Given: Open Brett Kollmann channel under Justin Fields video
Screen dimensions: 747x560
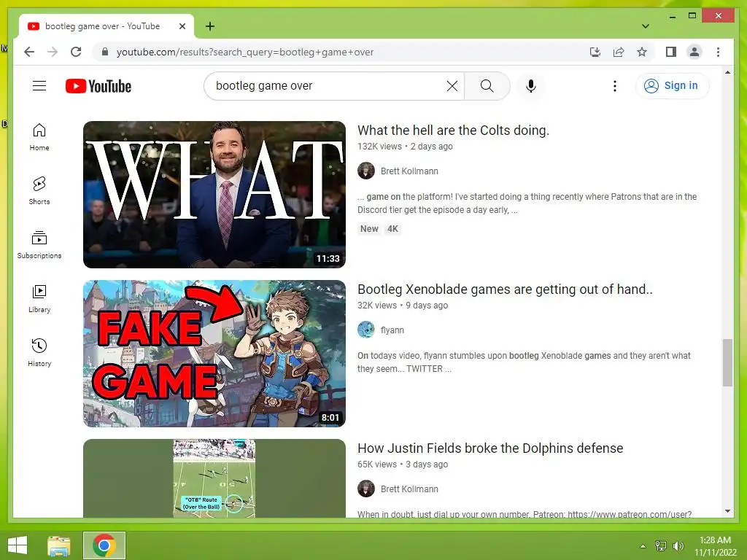Looking at the screenshot, I should click(409, 489).
